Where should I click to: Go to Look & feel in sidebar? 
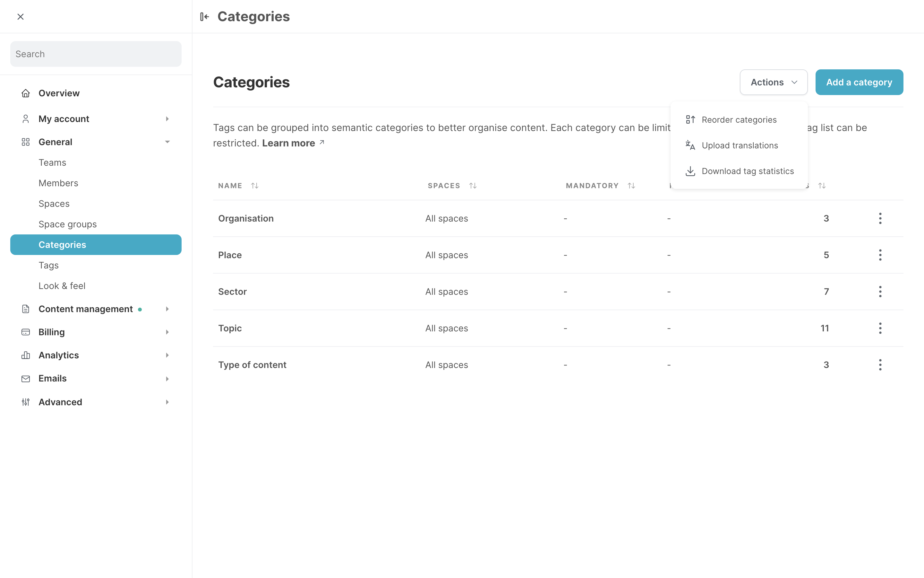[62, 286]
